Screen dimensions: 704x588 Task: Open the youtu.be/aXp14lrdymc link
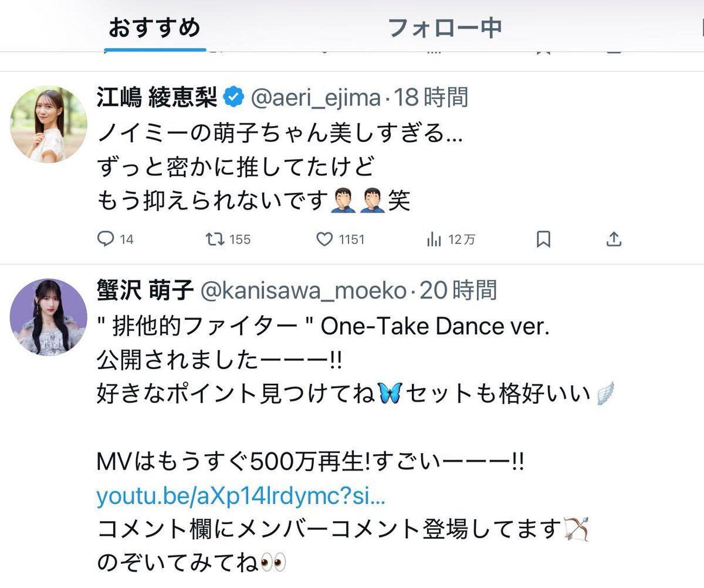pyautogui.click(x=241, y=496)
